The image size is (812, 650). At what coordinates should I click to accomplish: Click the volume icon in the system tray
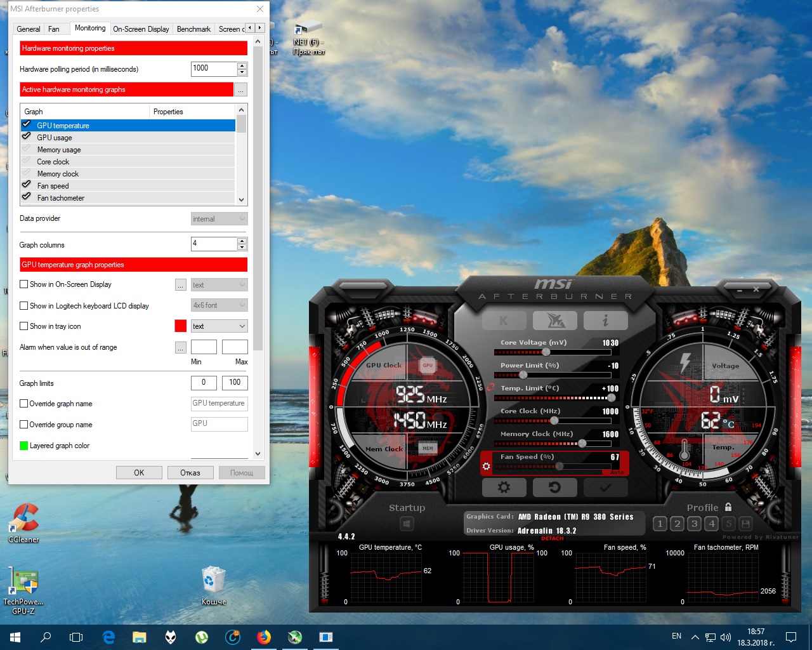point(726,637)
